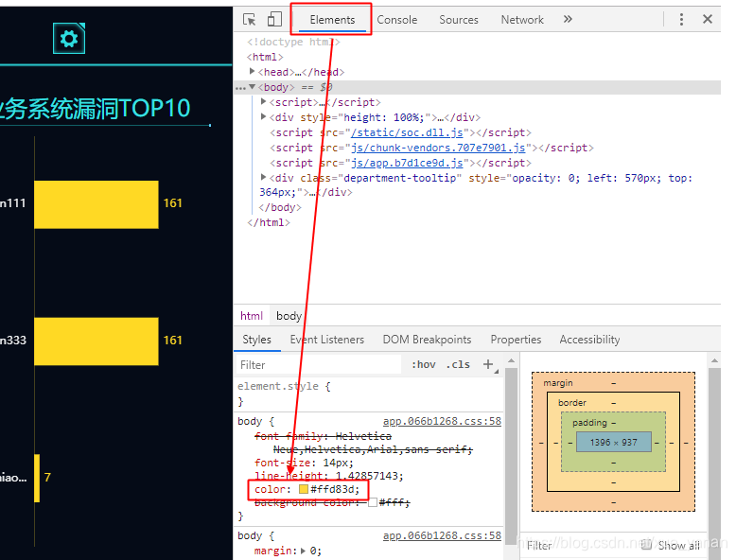The image size is (736, 560).
Task: Select the closing </body> tag line
Action: (280, 207)
